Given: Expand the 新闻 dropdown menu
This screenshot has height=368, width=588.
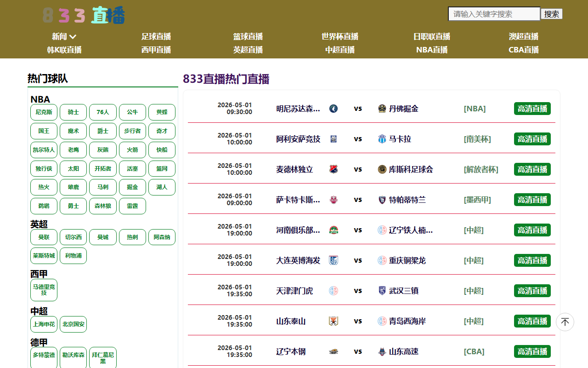Looking at the screenshot, I should point(64,36).
